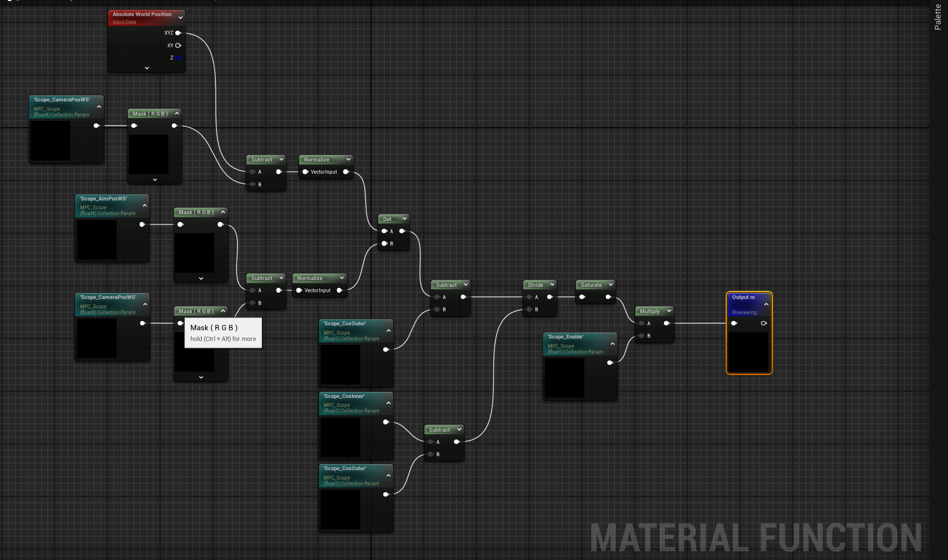This screenshot has height=560, width=948.
Task: Click the Divide node's A input pin
Action: click(530, 297)
